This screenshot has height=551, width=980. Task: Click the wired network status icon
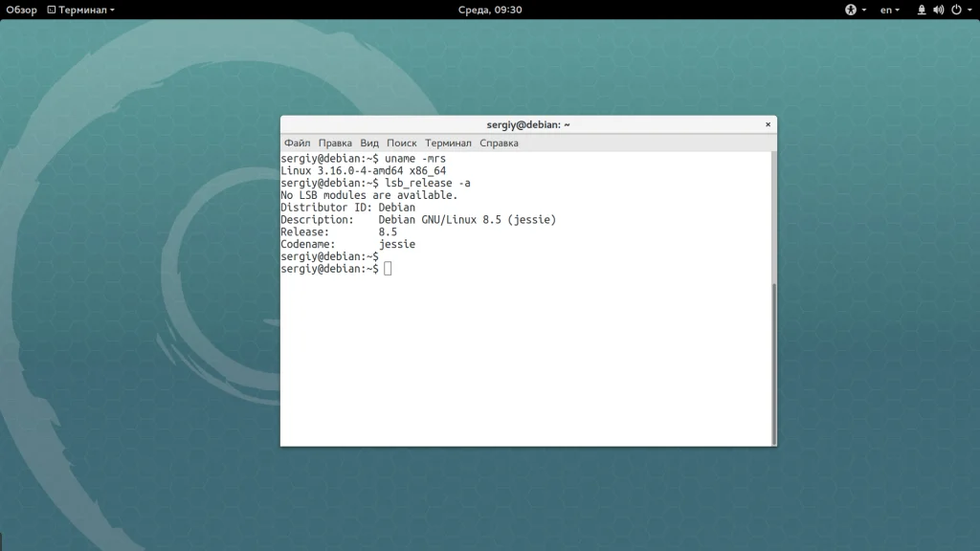pos(922,10)
